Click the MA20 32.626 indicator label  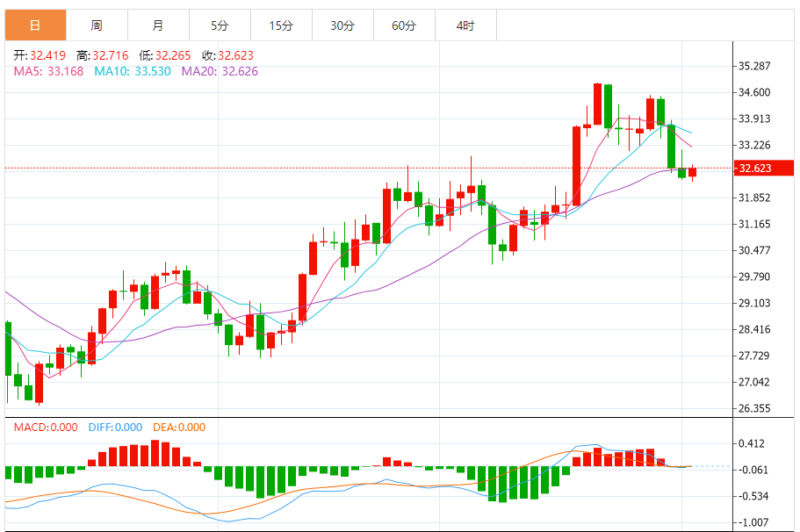coord(220,71)
